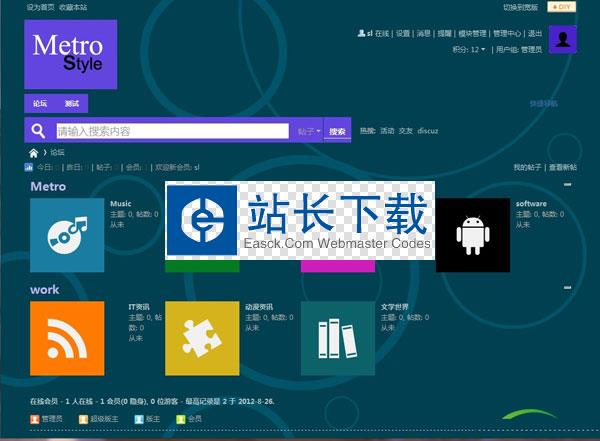Open the 退出 logout link
600x441 pixels.
click(x=535, y=33)
